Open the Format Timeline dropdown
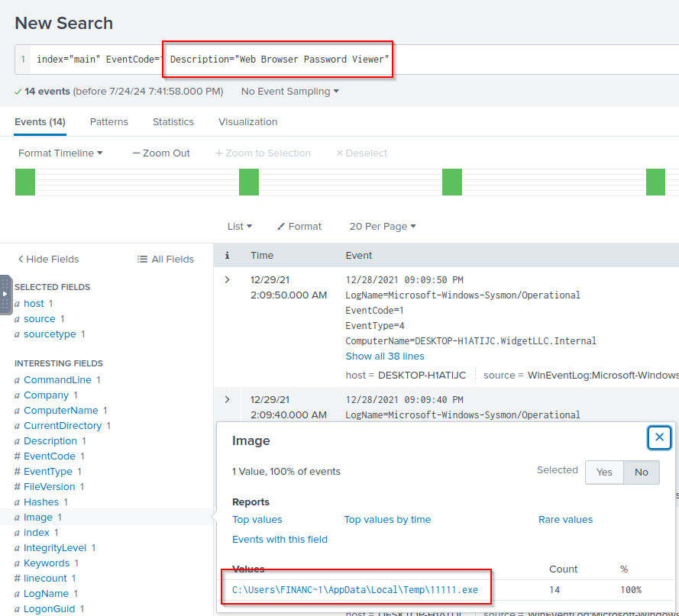The height and width of the screenshot is (616, 679). 60,153
